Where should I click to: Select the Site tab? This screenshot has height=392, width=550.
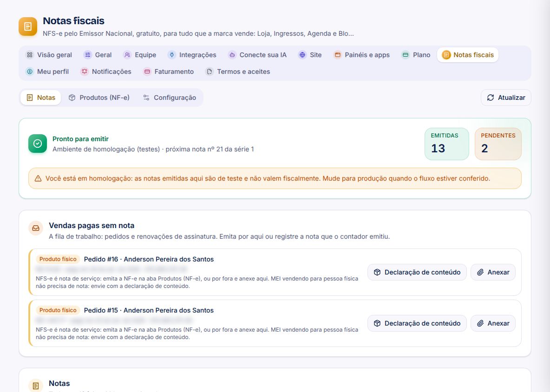coord(310,55)
